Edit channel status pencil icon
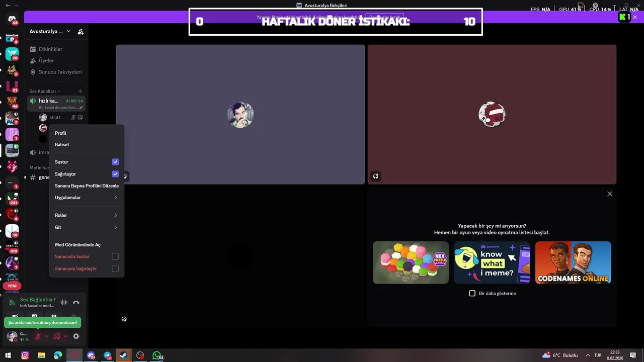Screen dimensions: 644x362 (x=81, y=108)
